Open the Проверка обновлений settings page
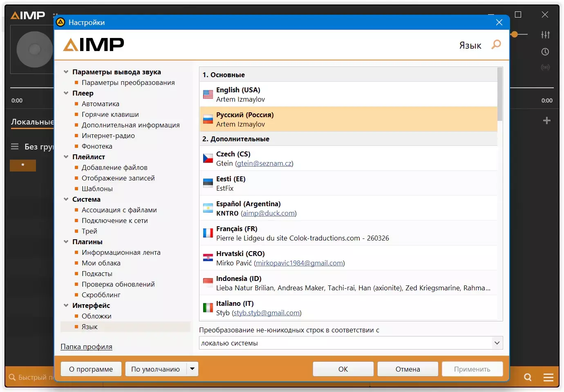This screenshot has height=392, width=564. [118, 284]
